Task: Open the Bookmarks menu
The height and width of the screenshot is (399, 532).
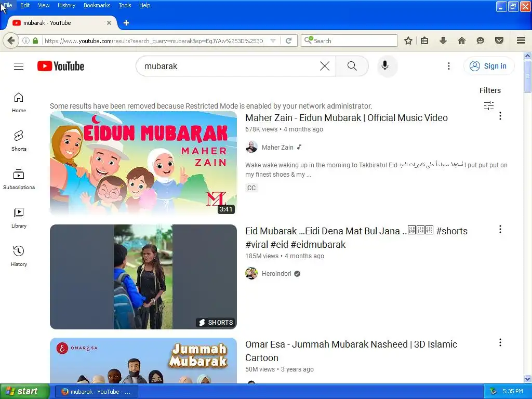Action: [97, 5]
